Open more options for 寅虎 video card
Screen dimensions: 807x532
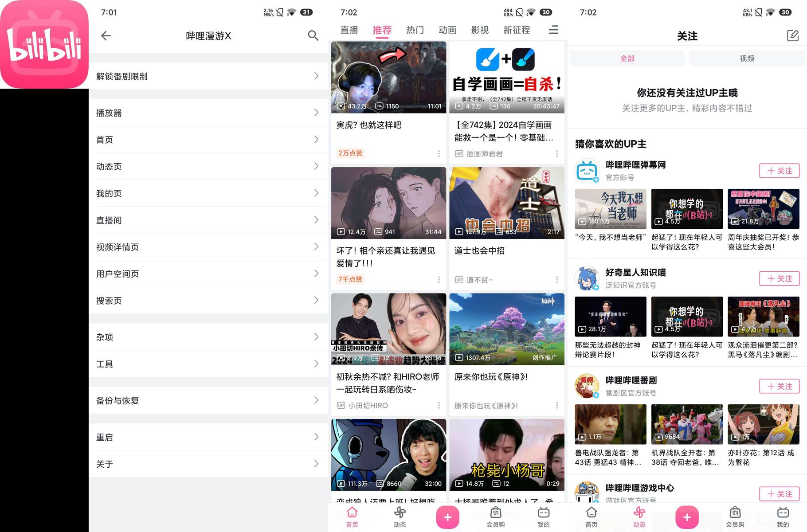pyautogui.click(x=439, y=153)
